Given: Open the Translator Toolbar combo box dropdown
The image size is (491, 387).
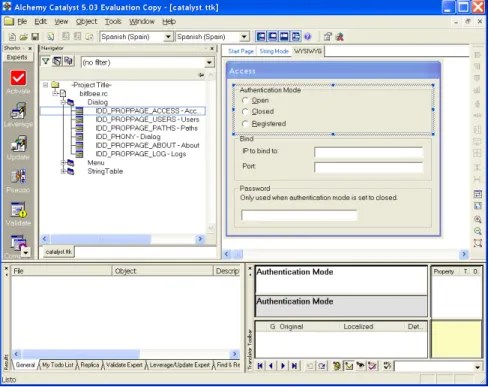Looking at the screenshot, I should [477, 367].
